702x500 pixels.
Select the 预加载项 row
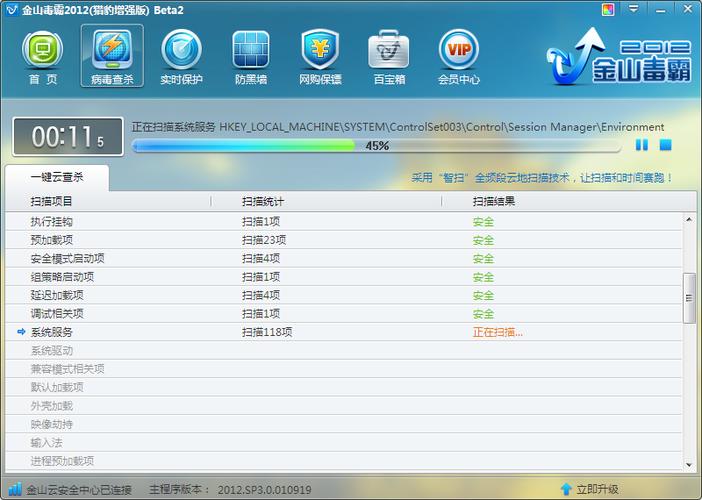344,240
